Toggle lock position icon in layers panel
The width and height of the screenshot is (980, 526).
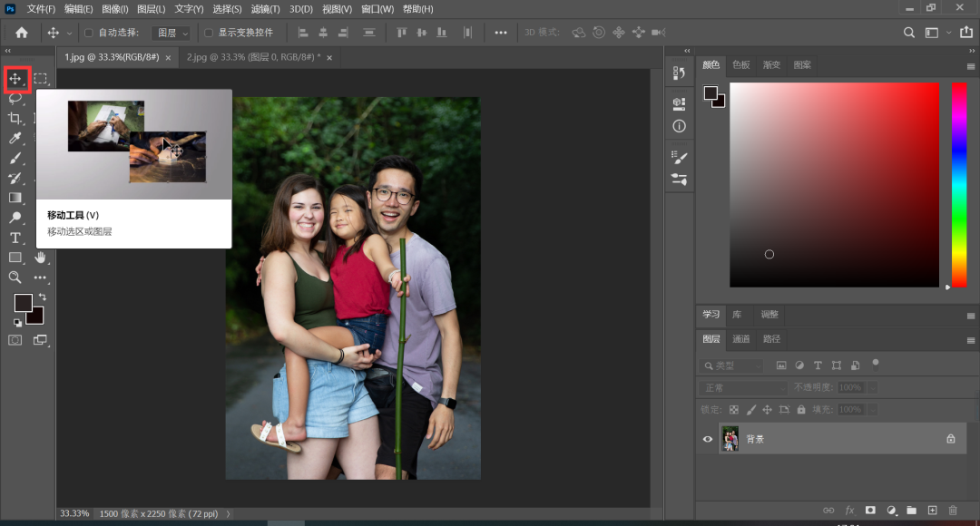click(768, 410)
